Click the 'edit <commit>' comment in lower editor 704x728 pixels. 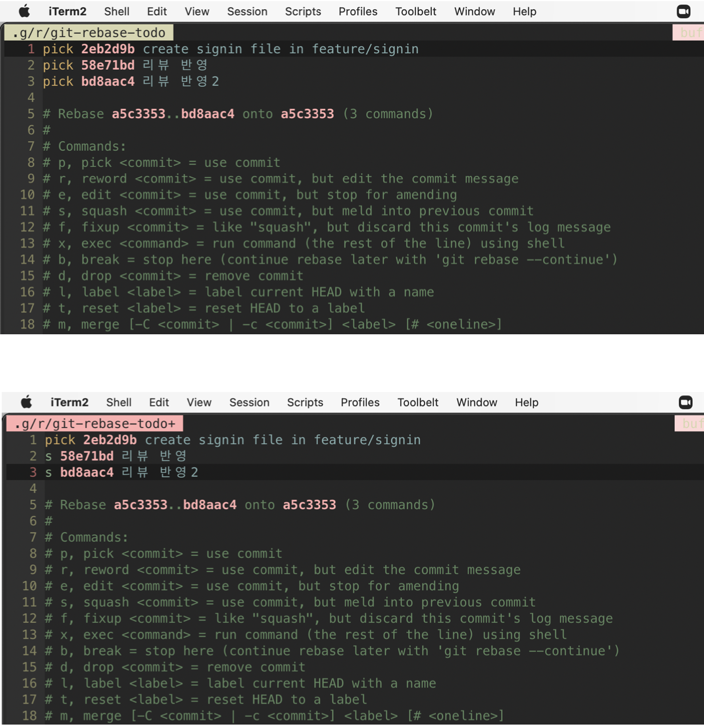252,586
